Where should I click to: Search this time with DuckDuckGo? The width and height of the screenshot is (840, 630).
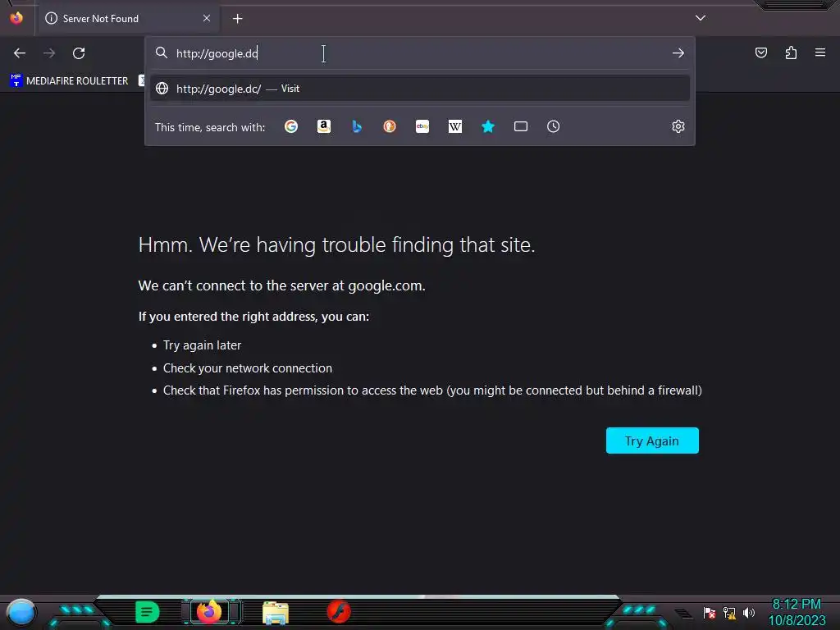pos(390,126)
